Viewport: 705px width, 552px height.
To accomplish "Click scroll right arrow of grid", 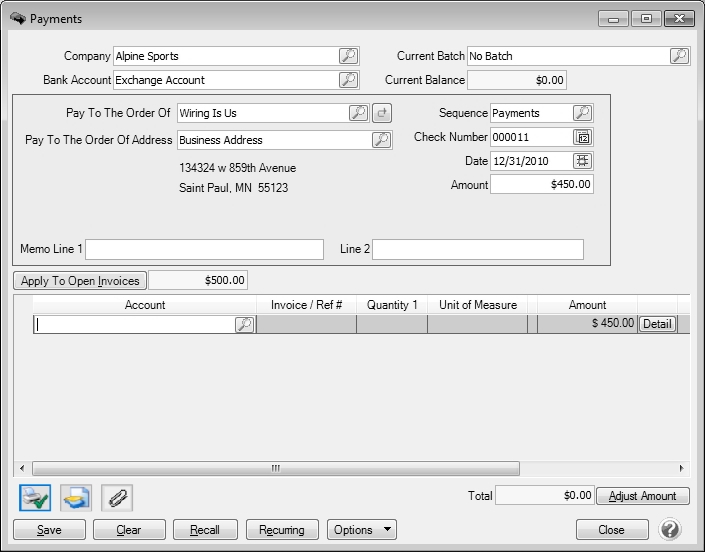I will tap(682, 468).
